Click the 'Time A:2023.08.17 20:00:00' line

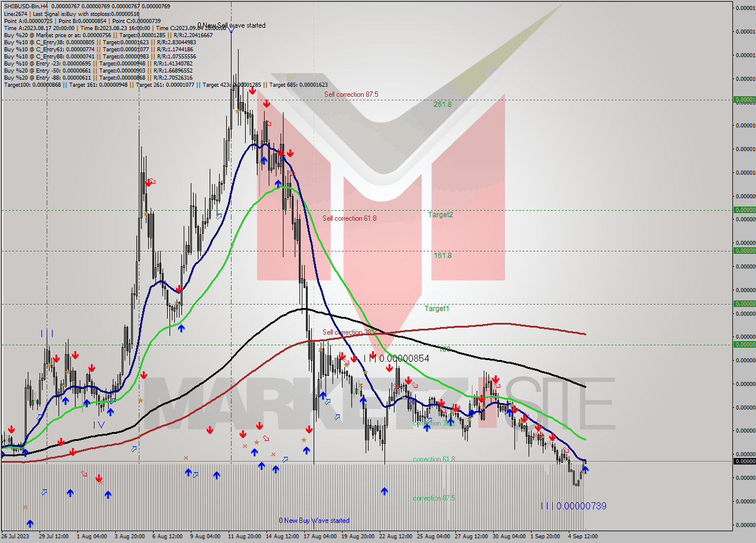tap(115, 28)
